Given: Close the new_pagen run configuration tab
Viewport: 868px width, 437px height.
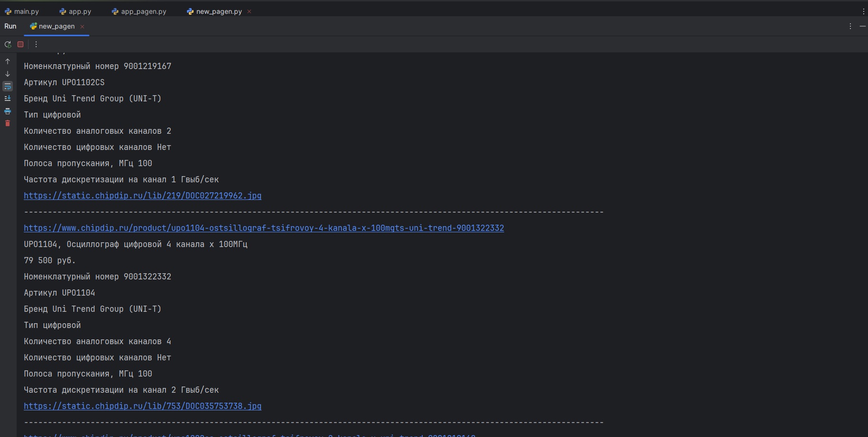Looking at the screenshot, I should click(82, 26).
